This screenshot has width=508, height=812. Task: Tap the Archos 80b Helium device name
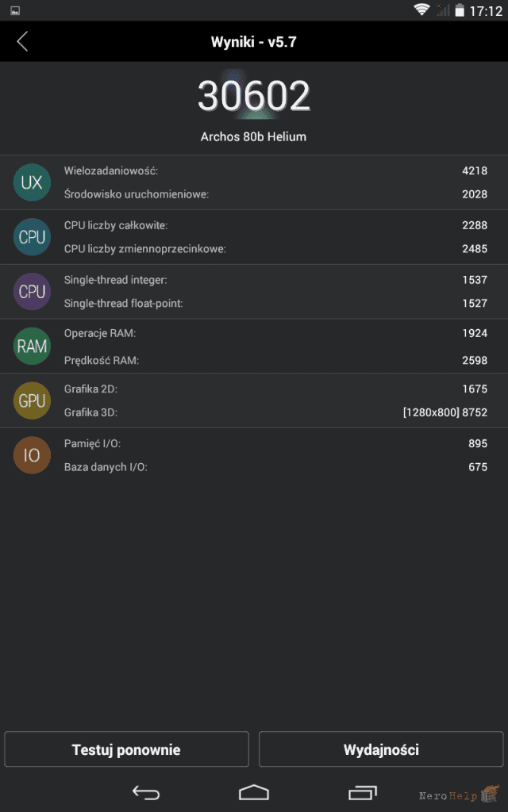tap(253, 136)
